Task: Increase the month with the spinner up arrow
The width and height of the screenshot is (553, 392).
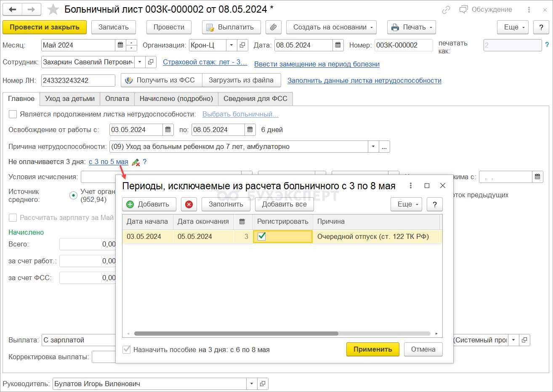Action: click(x=132, y=42)
